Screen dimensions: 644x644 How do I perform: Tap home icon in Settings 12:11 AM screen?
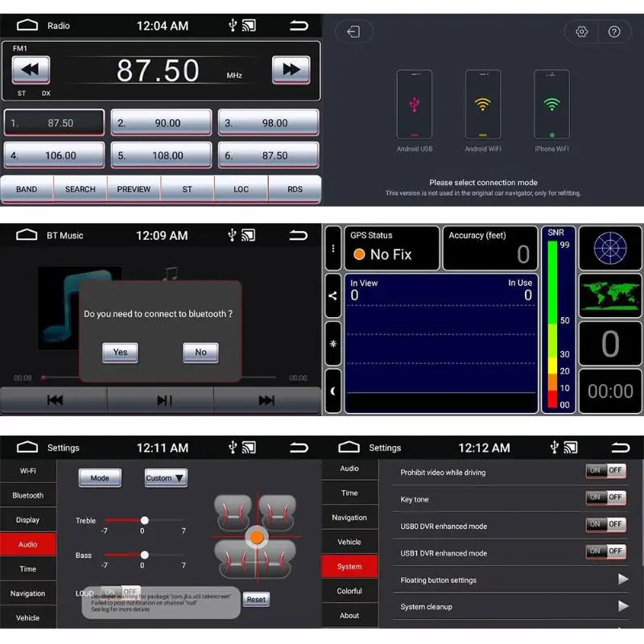pyautogui.click(x=27, y=448)
